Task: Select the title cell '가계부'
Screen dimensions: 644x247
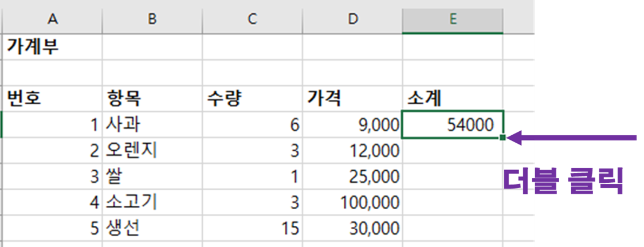Action: tap(52, 46)
